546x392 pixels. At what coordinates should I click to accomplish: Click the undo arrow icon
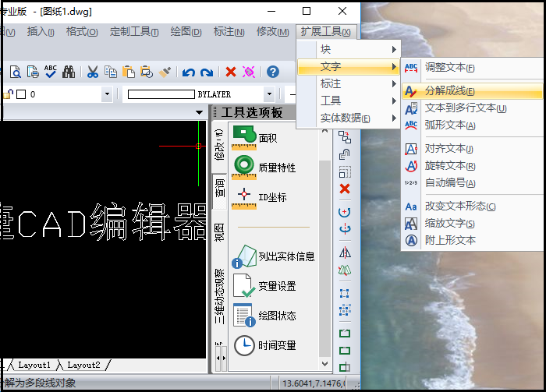(189, 72)
